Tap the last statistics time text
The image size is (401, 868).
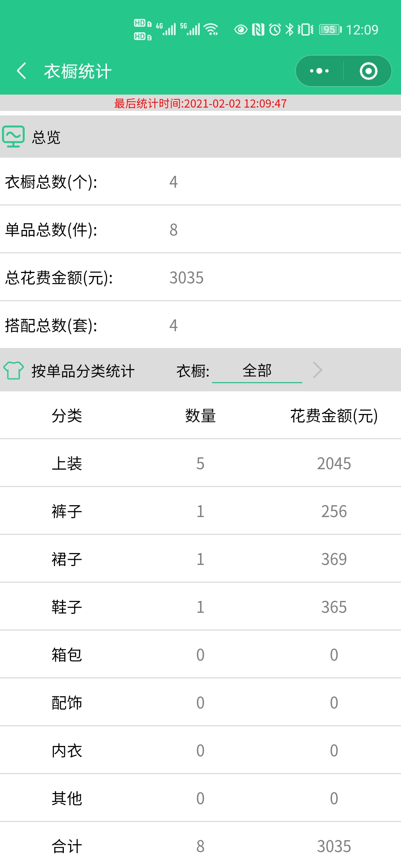tap(200, 103)
